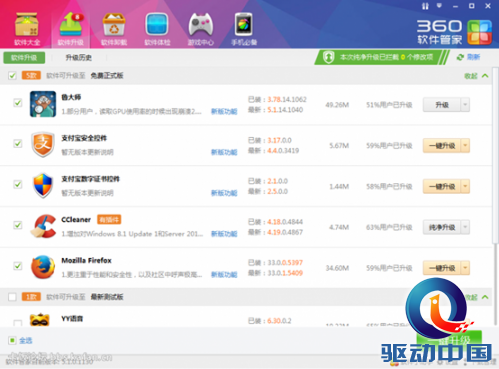Toggle the checkbox for 支付宝数字证书控件
The height and width of the screenshot is (369, 499).
18,184
